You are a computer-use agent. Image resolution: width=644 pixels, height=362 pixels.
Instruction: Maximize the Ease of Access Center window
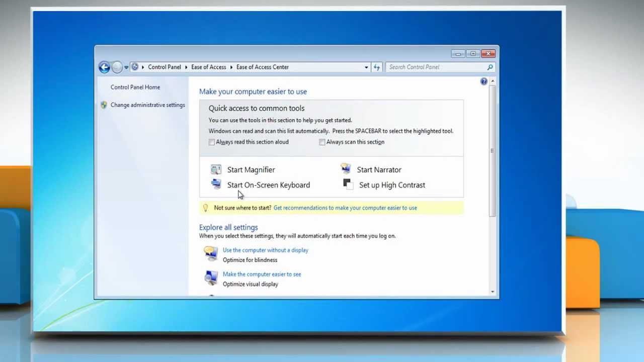pos(473,54)
